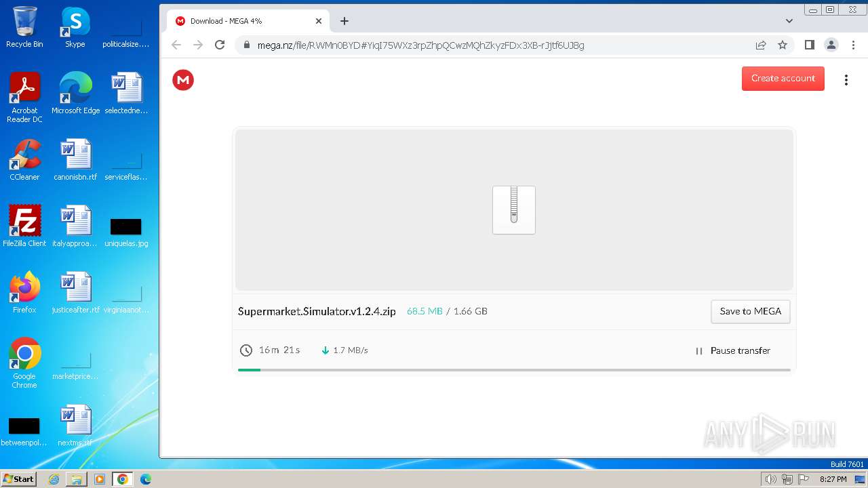Open Firefox desktop shortcut

coord(24,293)
